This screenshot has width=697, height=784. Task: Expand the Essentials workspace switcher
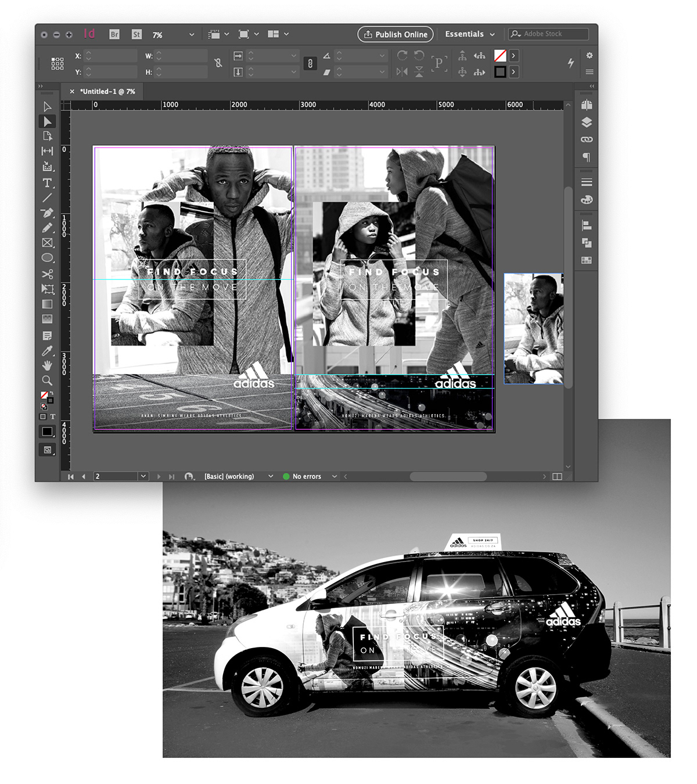pos(470,34)
